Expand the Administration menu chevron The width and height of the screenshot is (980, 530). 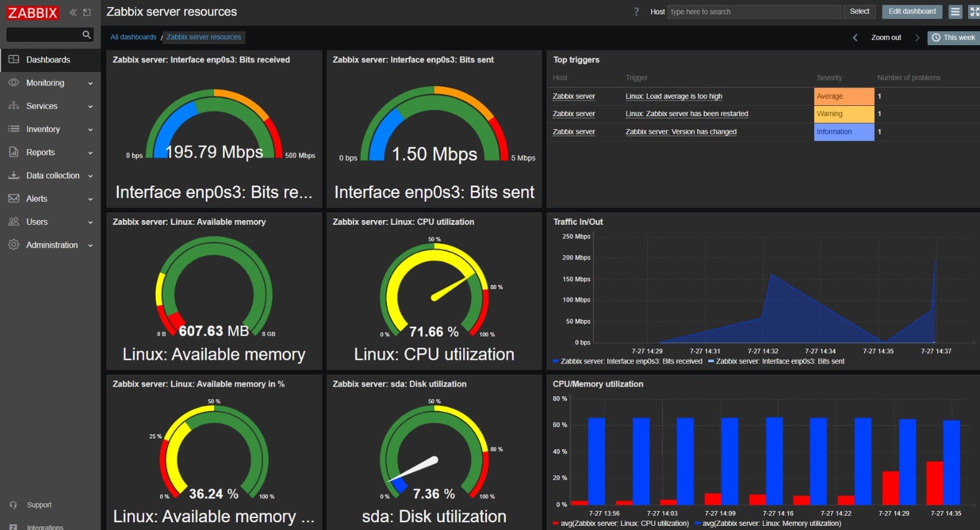click(x=90, y=246)
